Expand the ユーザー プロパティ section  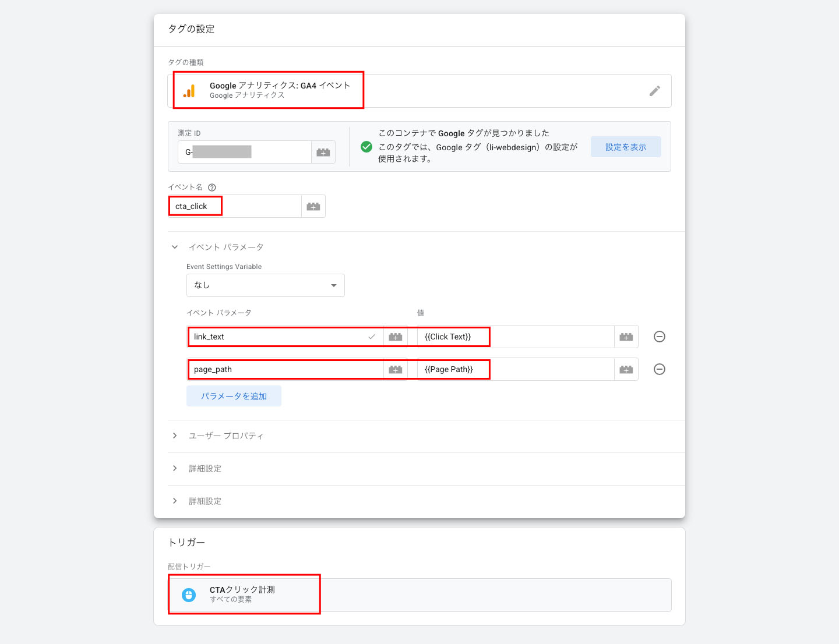pyautogui.click(x=175, y=436)
